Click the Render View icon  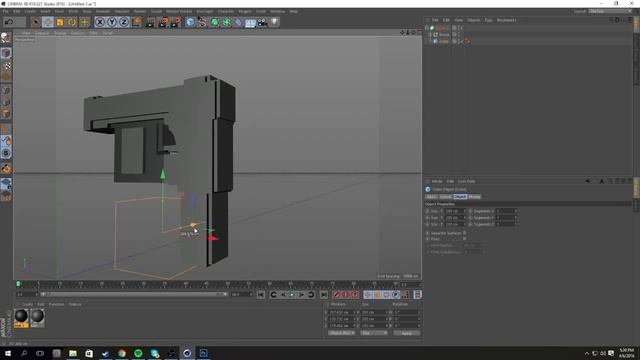point(151,22)
